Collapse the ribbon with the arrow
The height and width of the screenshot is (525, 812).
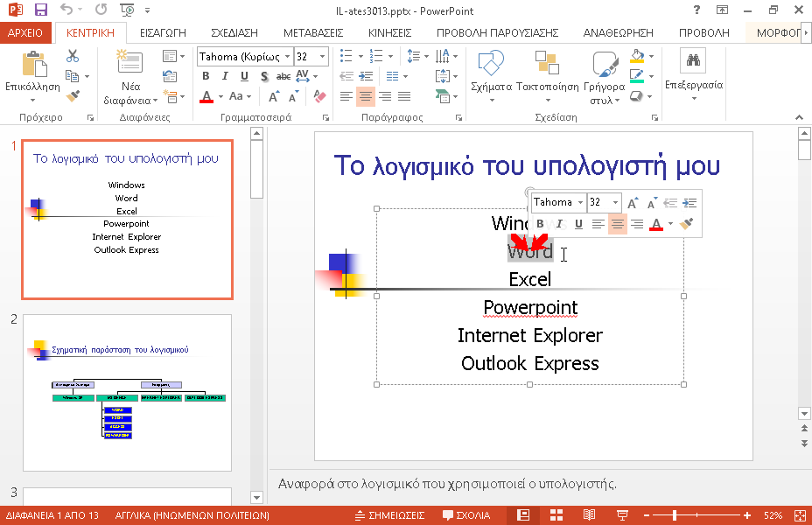799,118
